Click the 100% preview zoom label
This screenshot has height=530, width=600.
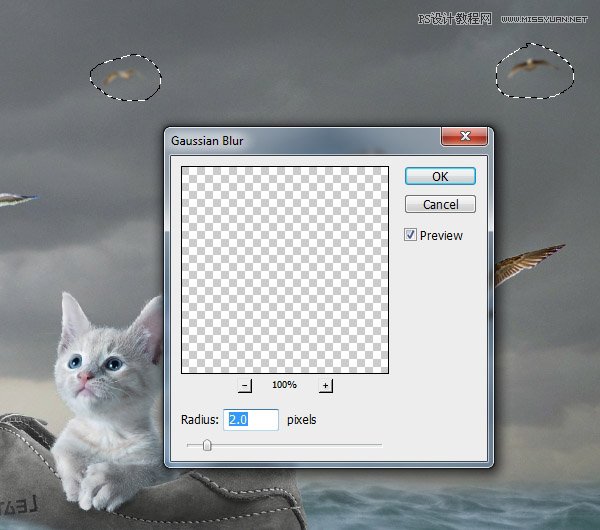[x=284, y=385]
